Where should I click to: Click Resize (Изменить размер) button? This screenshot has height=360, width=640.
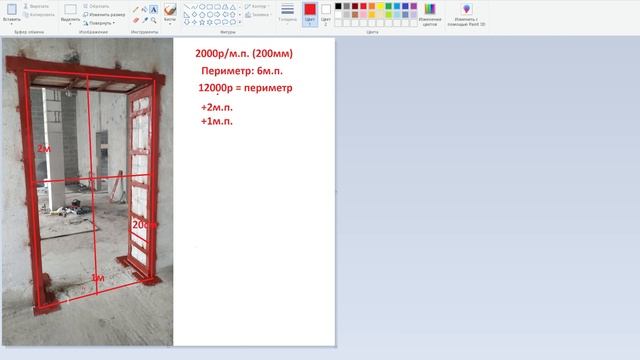click(x=104, y=15)
